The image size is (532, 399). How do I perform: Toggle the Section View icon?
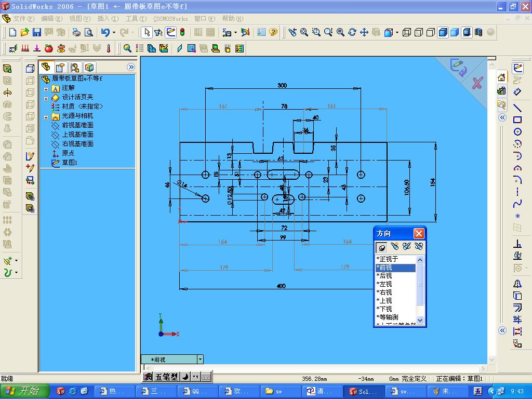(478, 32)
